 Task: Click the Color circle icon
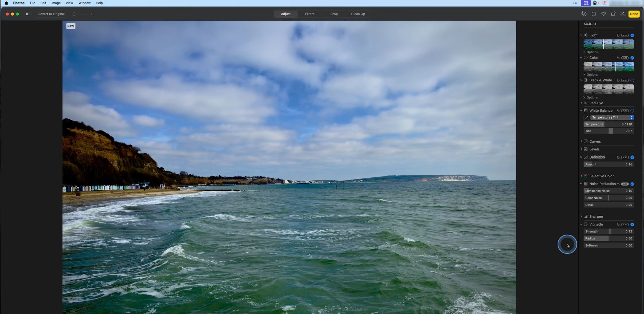point(586,58)
